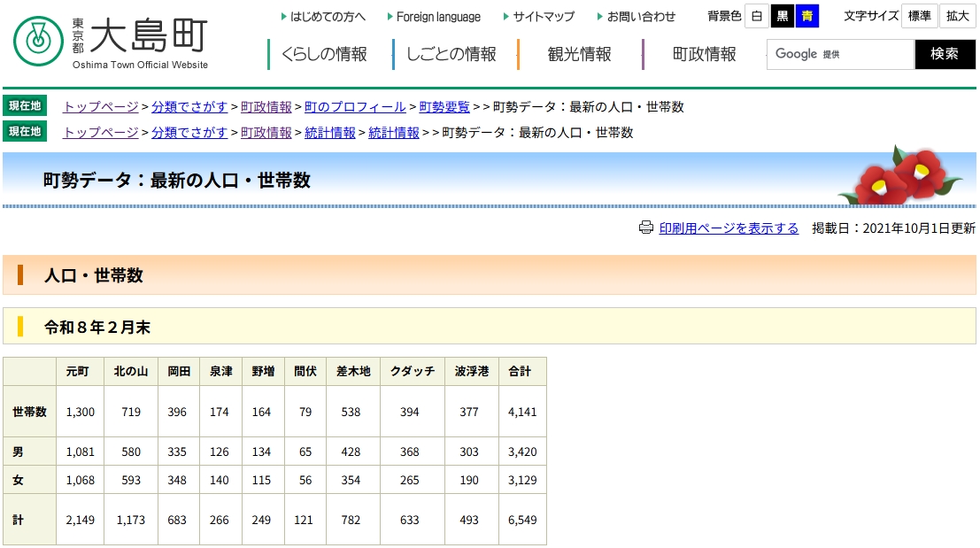The height and width of the screenshot is (548, 980).
Task: Open the しごとの情報 menu tab
Action: click(x=451, y=54)
